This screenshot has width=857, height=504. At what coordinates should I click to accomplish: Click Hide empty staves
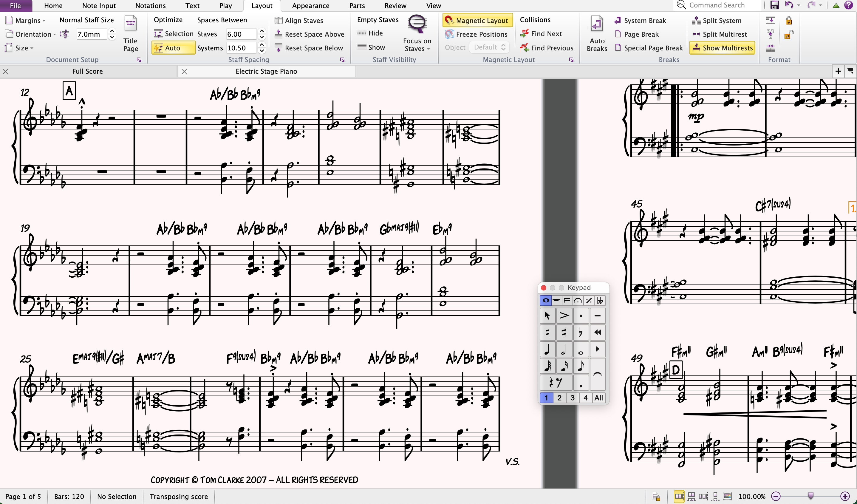(x=370, y=33)
